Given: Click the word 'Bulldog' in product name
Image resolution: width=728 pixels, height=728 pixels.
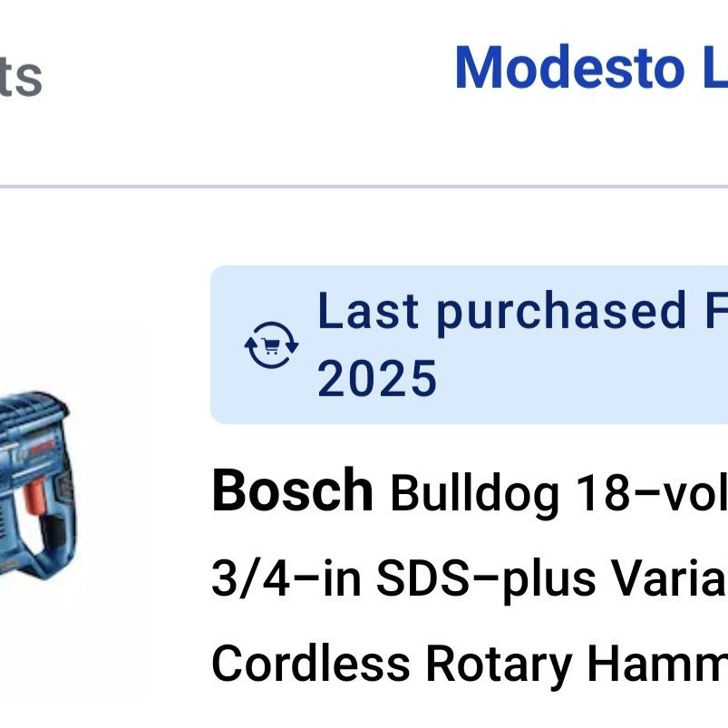Looking at the screenshot, I should (x=475, y=494).
